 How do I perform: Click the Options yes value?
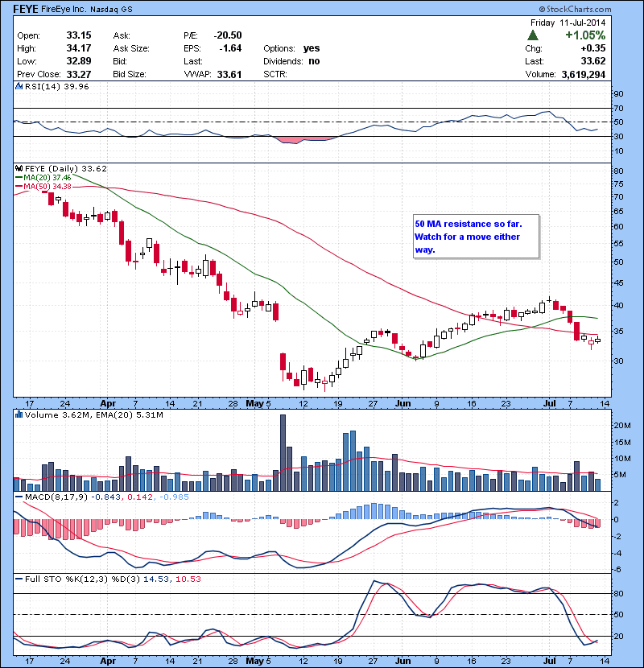312,48
